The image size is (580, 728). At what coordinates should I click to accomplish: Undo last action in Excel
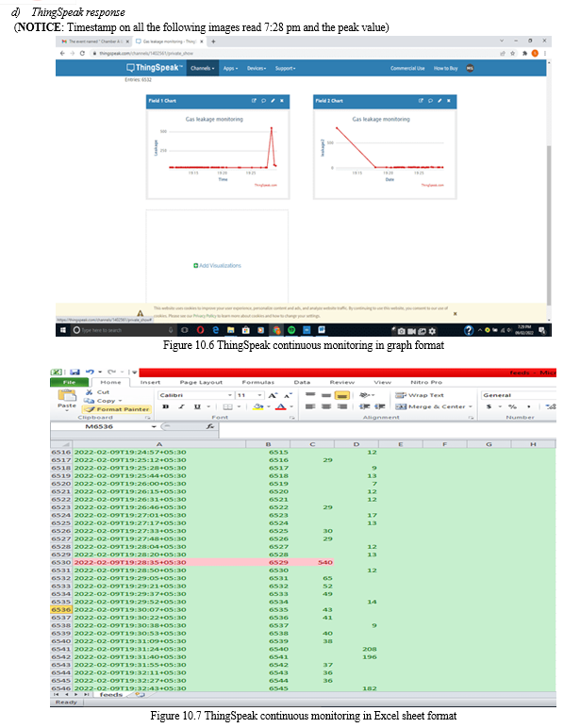coord(90,372)
